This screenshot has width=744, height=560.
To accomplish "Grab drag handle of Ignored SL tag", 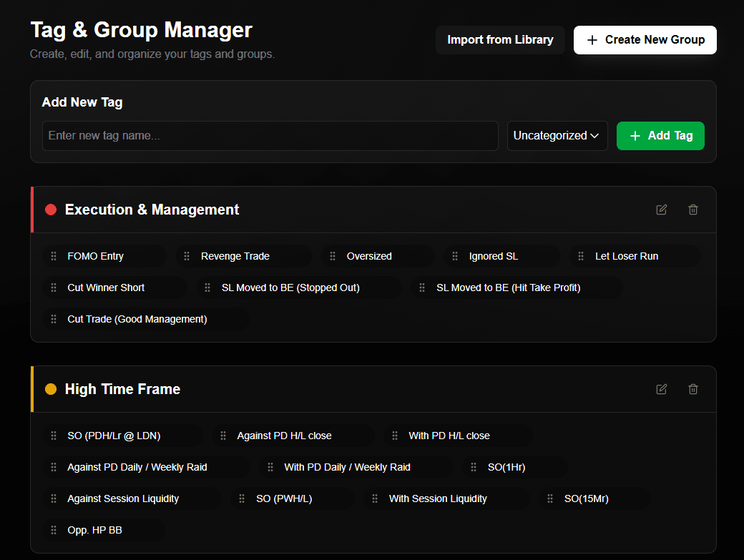I will click(455, 256).
